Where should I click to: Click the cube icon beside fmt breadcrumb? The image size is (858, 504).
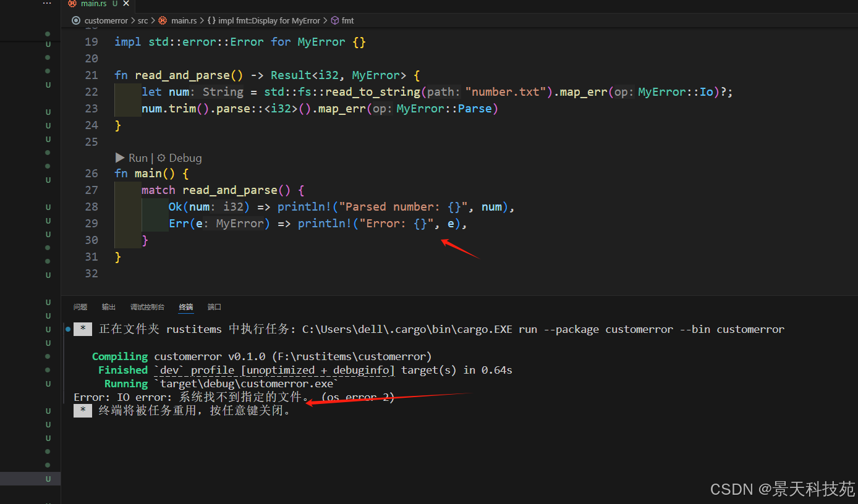(335, 20)
